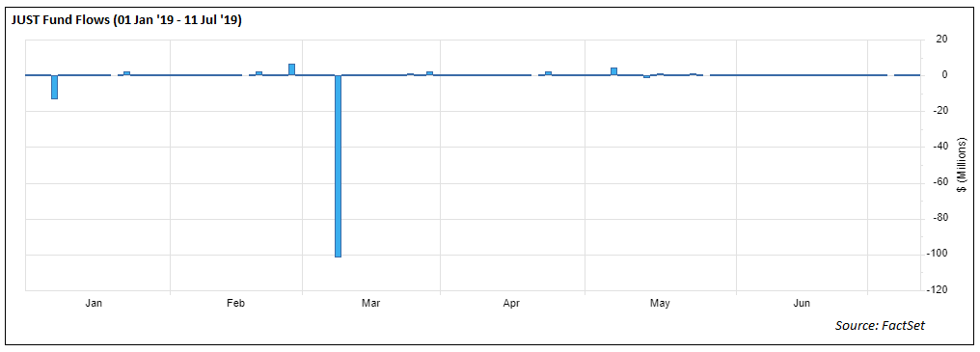Click the early January negative outflow bar
980x352 pixels.
click(x=54, y=87)
